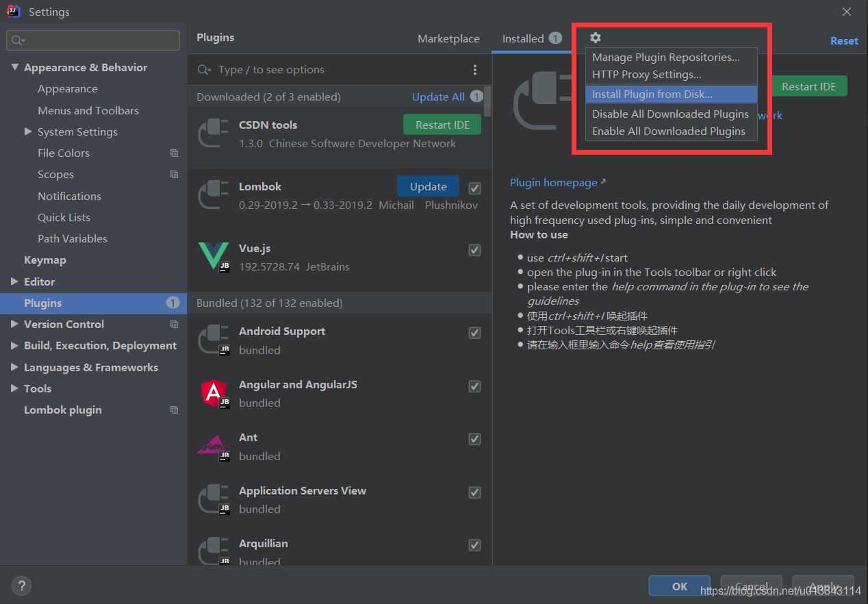Viewport: 868px width, 604px height.
Task: Click the Scopes project-level icon
Action: [x=174, y=175]
